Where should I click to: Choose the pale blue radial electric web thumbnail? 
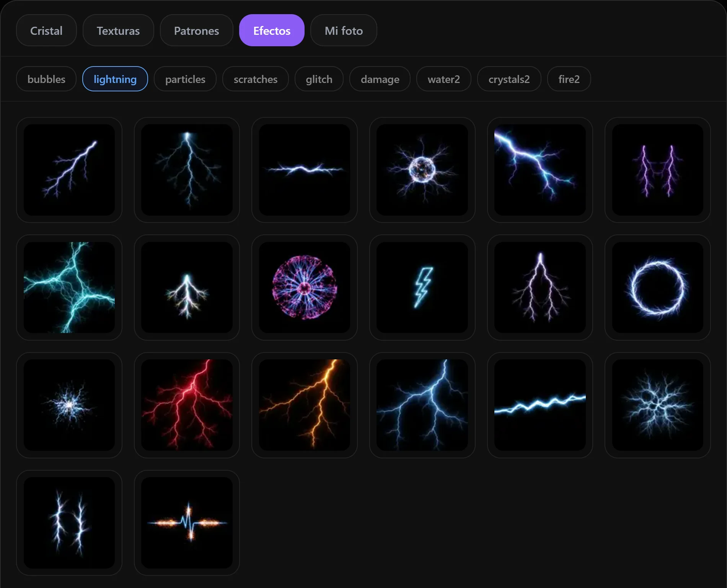pos(658,405)
